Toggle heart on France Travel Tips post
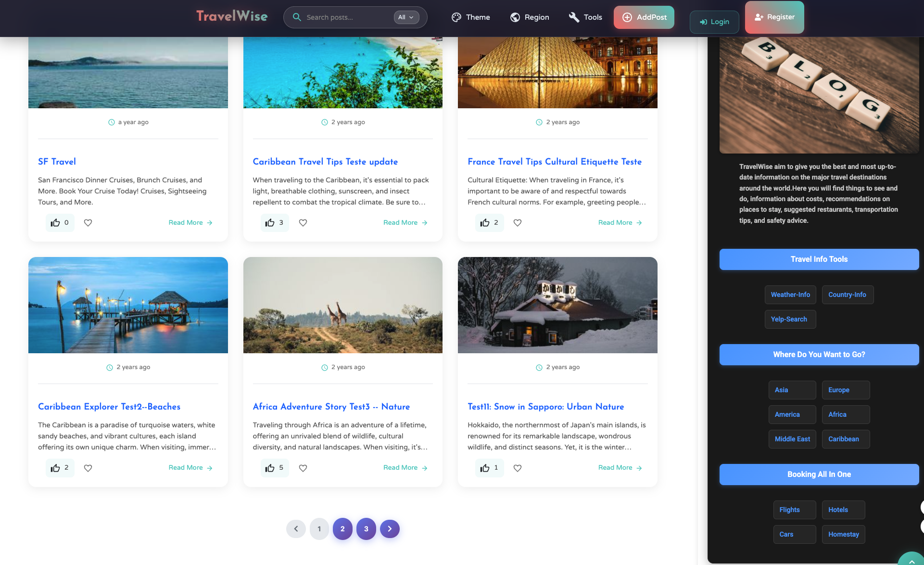This screenshot has height=565, width=924. click(518, 223)
